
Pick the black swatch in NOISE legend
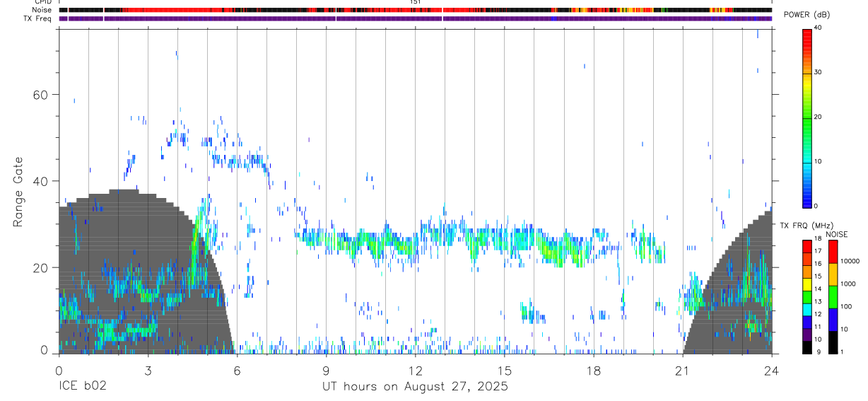tap(833, 342)
